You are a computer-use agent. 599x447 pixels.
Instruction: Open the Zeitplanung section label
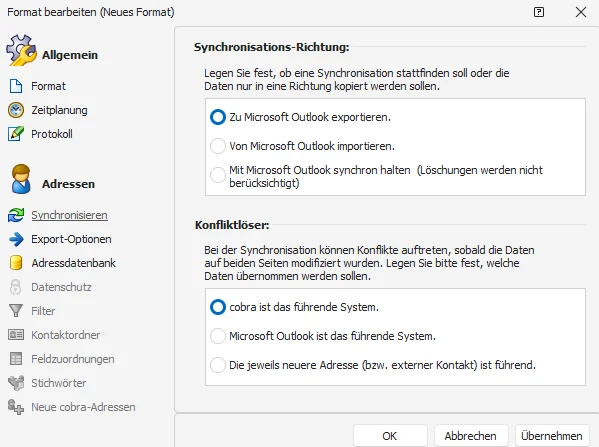coord(59,110)
